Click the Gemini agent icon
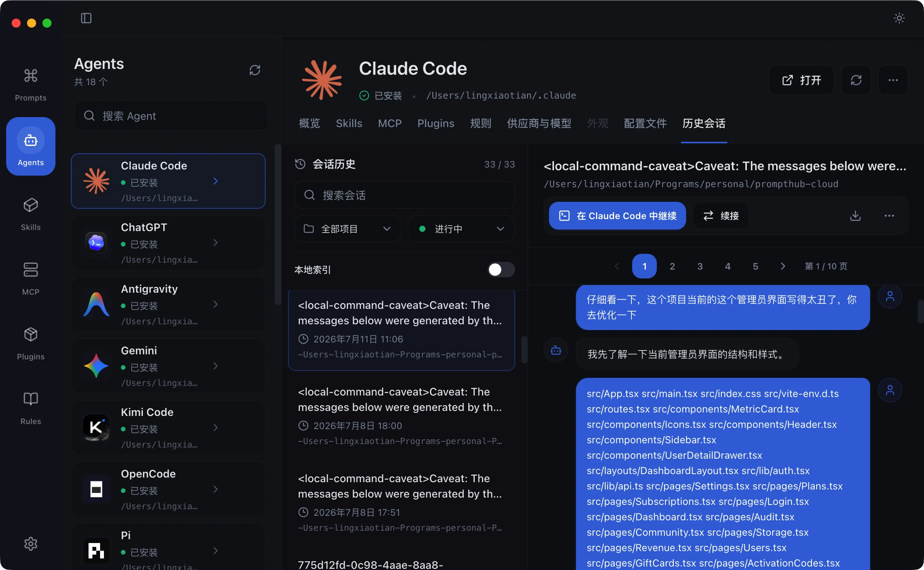This screenshot has height=570, width=924. [96, 366]
